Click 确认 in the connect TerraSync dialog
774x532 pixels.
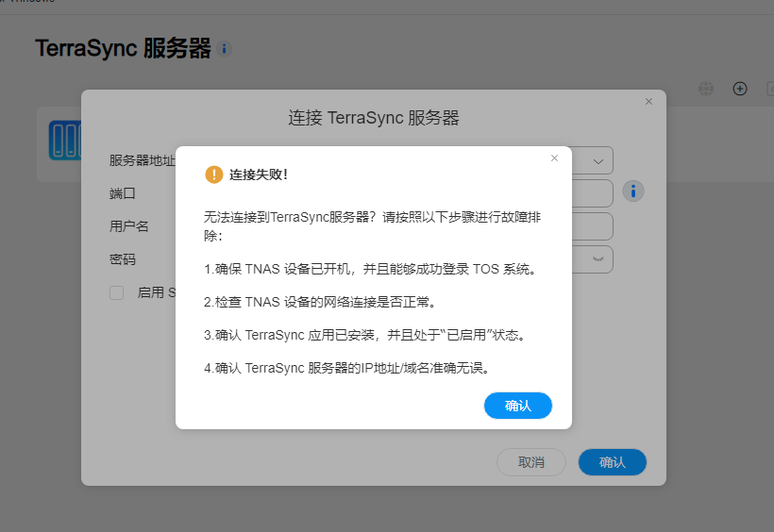612,462
